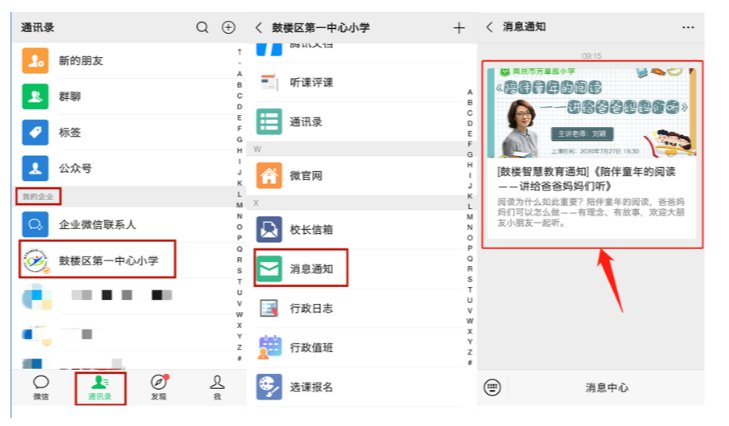Viewport: 729px width, 426px height.
Task: Open the three-dot more menu in 消息通知
Action: [687, 27]
